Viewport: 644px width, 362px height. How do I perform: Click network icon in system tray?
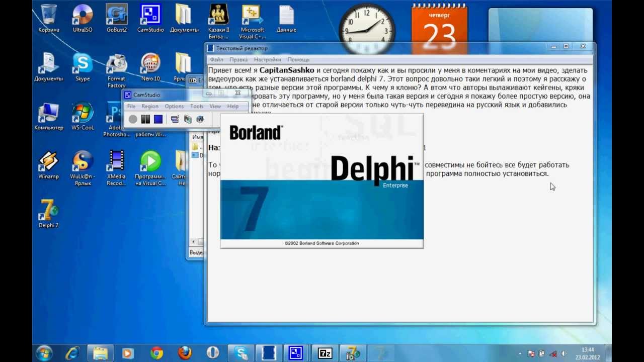[x=553, y=353]
